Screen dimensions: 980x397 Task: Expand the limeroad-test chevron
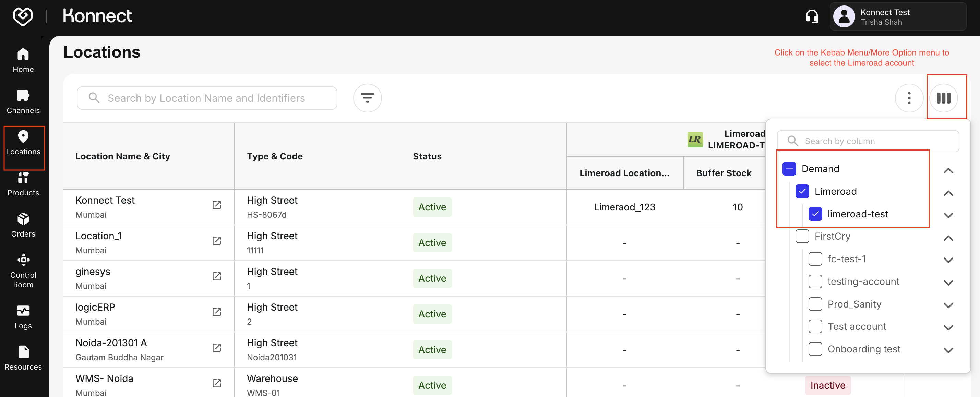(948, 215)
